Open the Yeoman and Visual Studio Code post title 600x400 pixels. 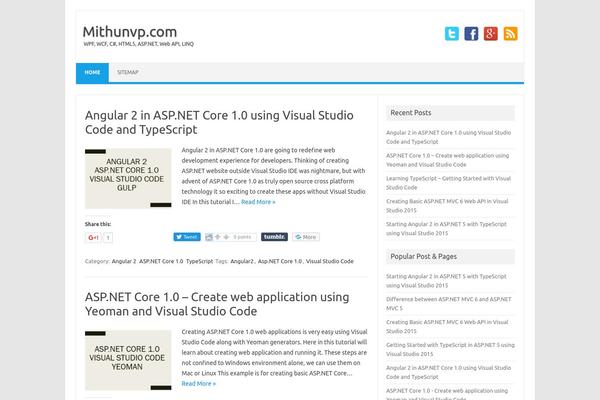pos(217,304)
